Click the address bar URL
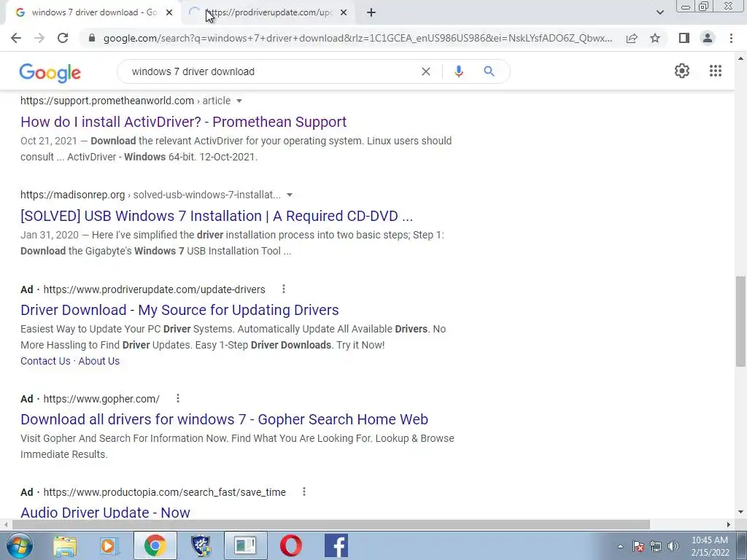The image size is (747, 560). (357, 38)
